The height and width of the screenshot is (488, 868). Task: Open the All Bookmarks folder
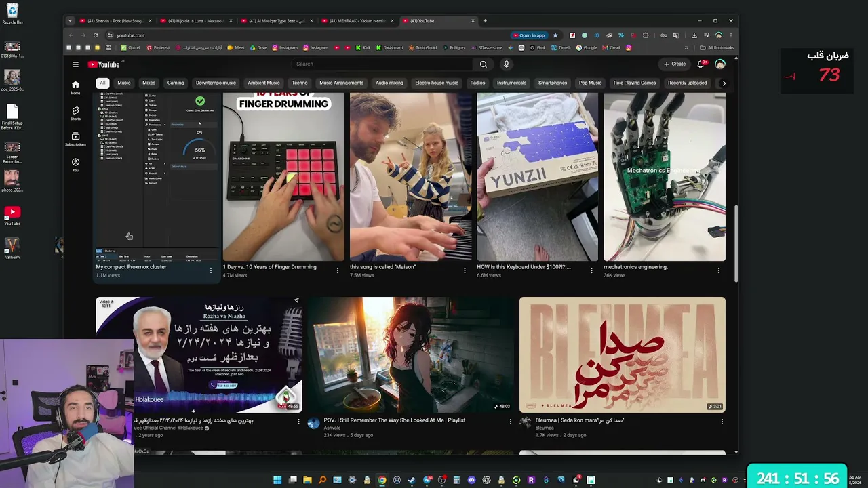(x=717, y=48)
